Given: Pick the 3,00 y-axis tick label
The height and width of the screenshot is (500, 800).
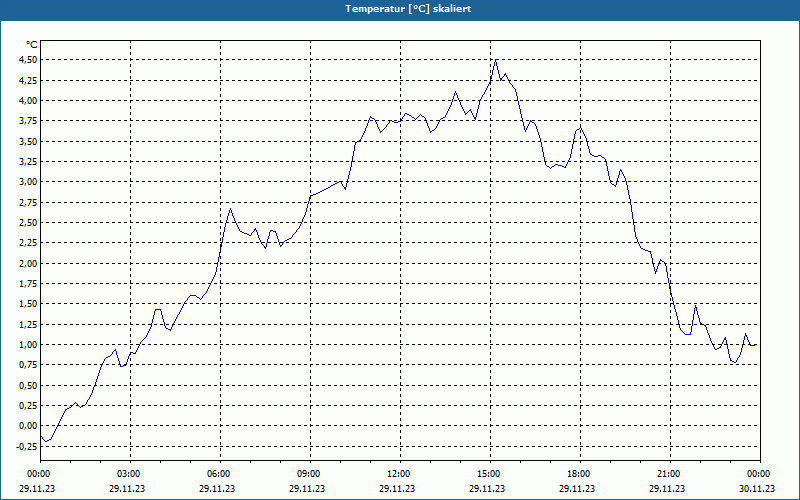Looking at the screenshot, I should coord(29,182).
